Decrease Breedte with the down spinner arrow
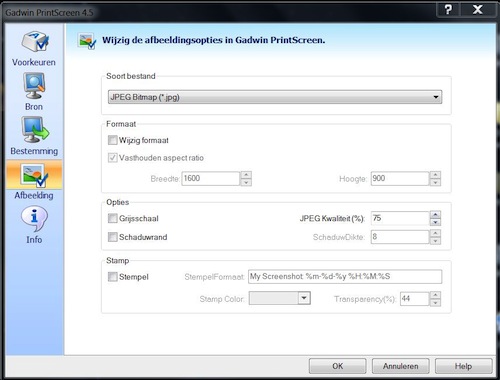The width and height of the screenshot is (500, 380). 246,182
